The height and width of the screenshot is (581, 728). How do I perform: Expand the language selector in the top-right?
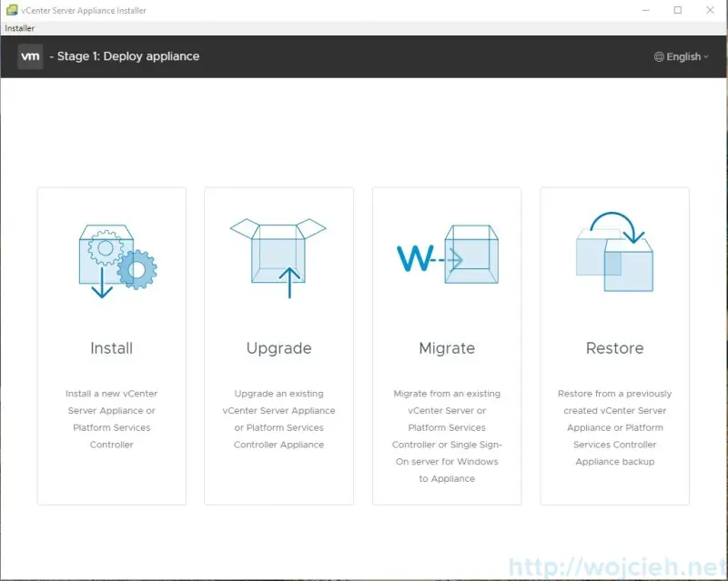pyautogui.click(x=681, y=56)
